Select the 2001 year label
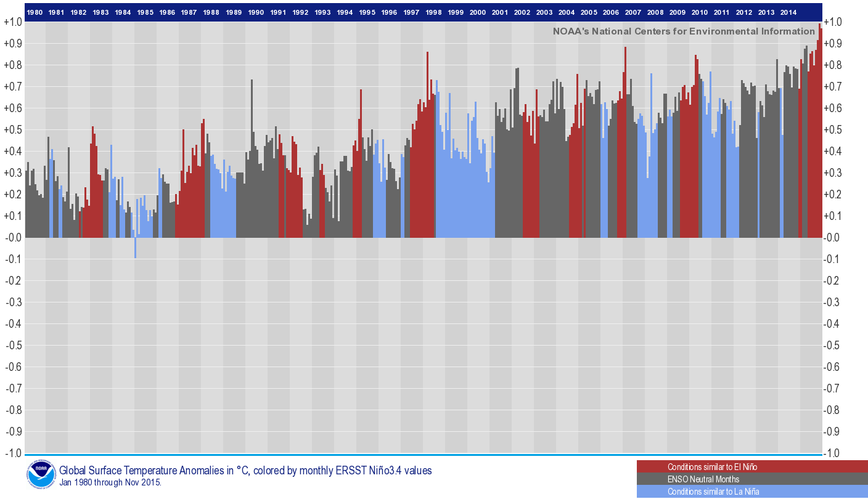Screen dimensions: 868x499 [x=501, y=12]
